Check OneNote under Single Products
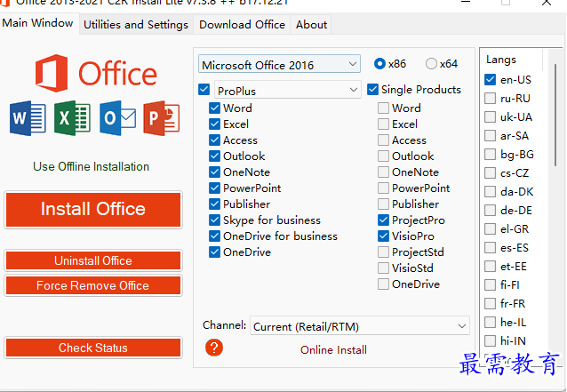 383,172
